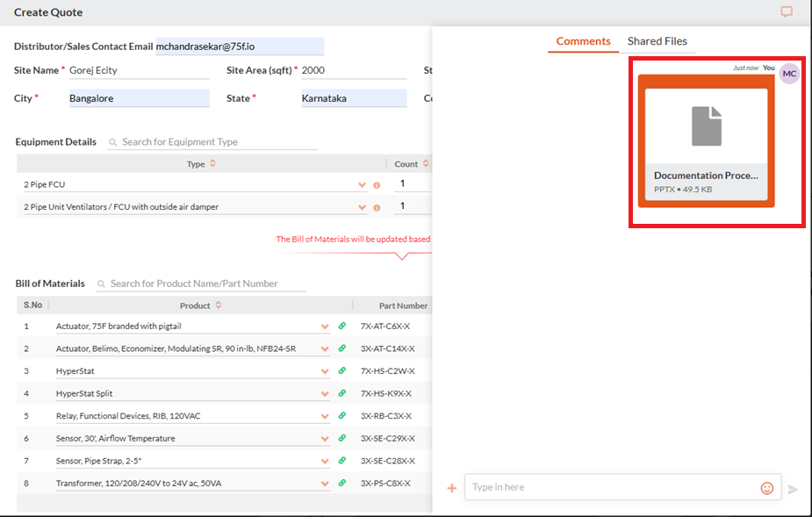Edit the City field Bangalore
The image size is (812, 517).
[x=139, y=98]
